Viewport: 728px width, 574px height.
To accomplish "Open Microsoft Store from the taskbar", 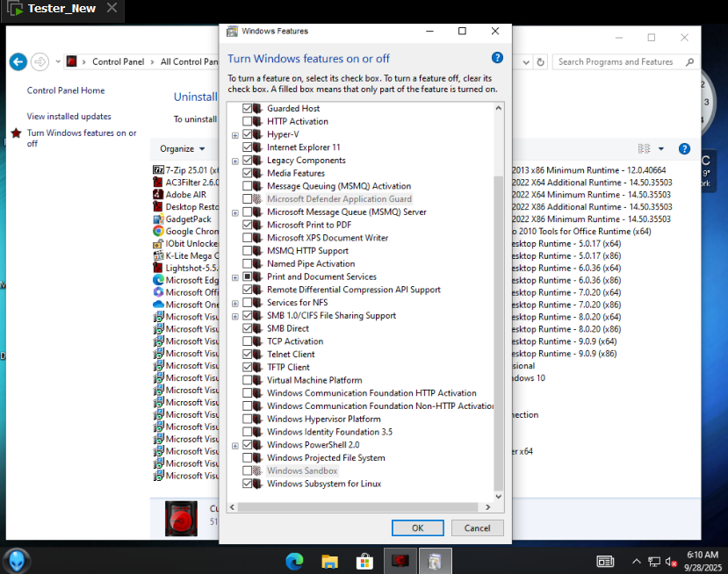I will [364, 561].
